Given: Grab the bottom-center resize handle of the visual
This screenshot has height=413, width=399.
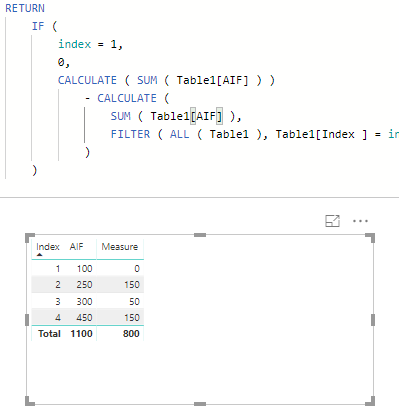Looking at the screenshot, I should pos(200,404).
